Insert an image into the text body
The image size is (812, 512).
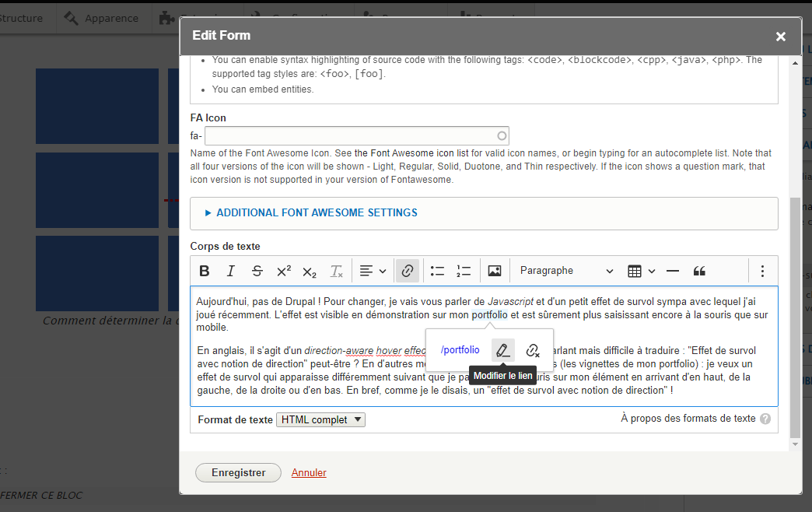[495, 270]
